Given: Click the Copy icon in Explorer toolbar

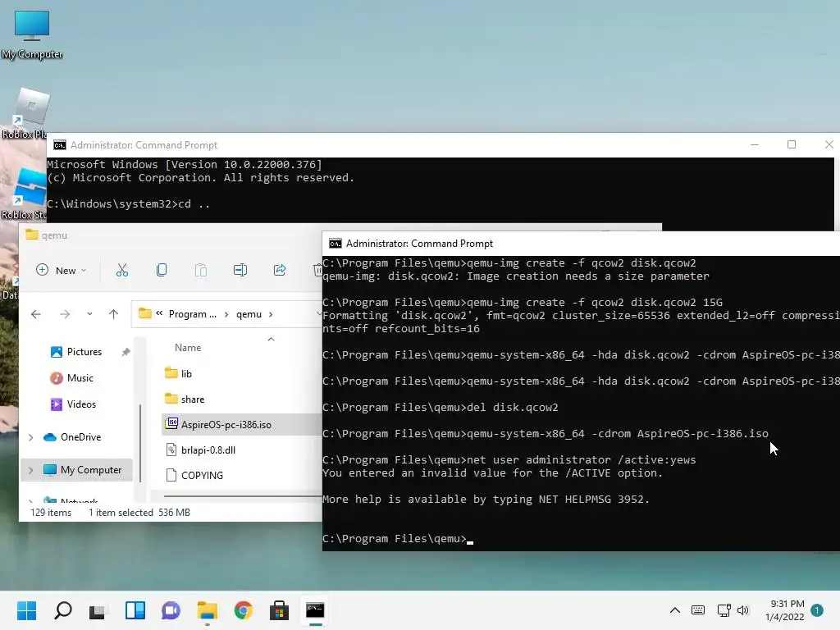Looking at the screenshot, I should tap(162, 270).
